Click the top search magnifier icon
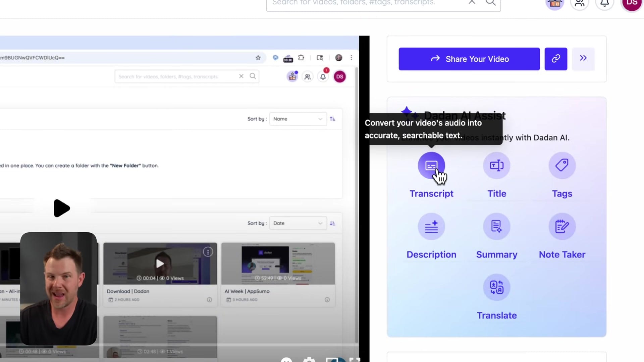The height and width of the screenshot is (362, 644). point(491,2)
